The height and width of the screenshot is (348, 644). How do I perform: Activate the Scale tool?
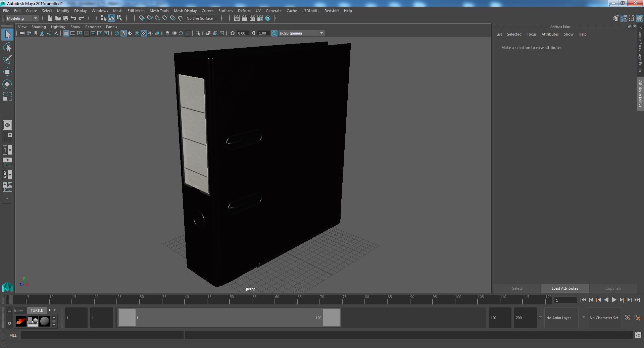point(7,97)
